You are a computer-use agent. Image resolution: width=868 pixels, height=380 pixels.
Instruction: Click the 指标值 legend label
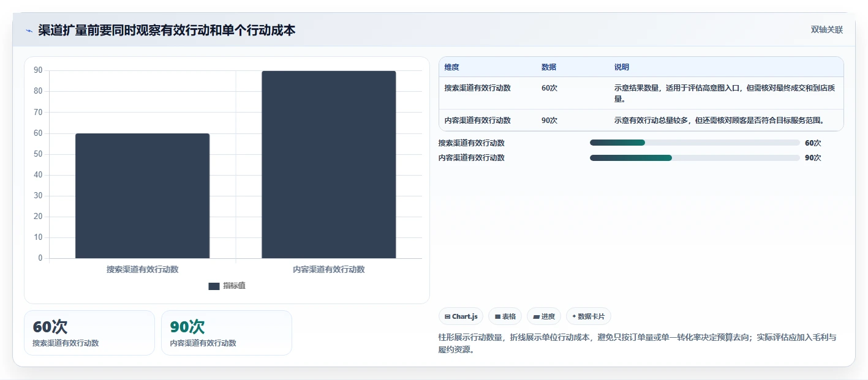(234, 286)
